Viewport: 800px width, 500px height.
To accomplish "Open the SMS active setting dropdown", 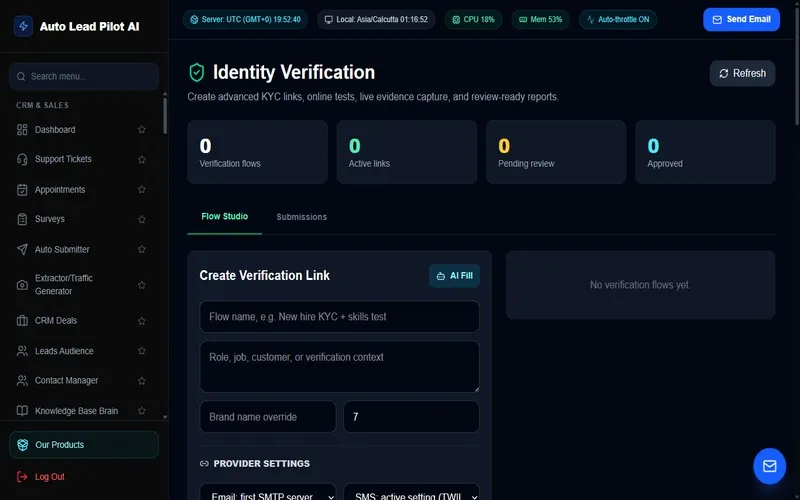I will [412, 494].
